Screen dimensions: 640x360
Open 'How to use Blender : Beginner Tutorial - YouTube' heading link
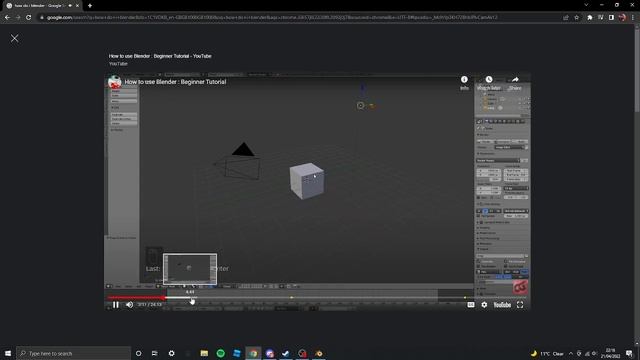[160, 56]
